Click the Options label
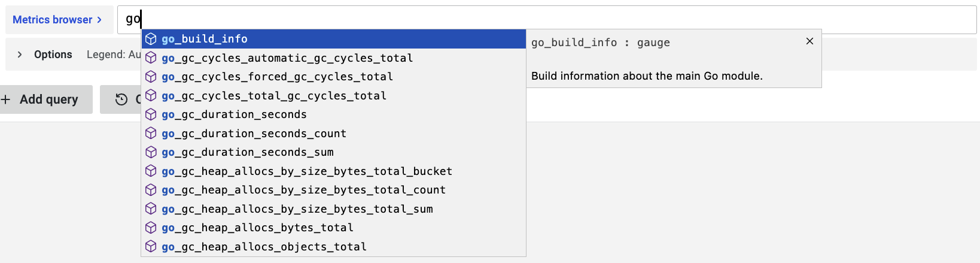This screenshot has height=263, width=980. 53,55
